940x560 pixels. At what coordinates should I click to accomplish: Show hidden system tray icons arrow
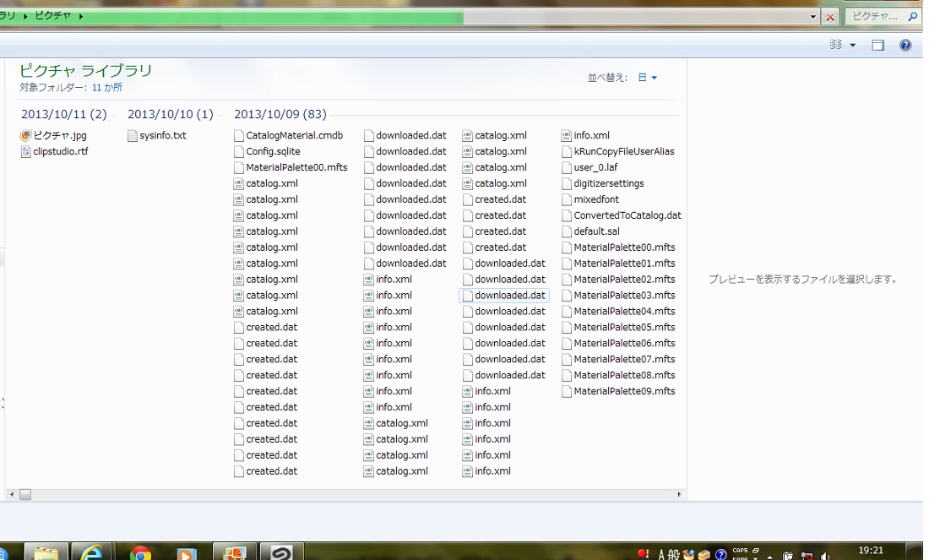(x=769, y=556)
